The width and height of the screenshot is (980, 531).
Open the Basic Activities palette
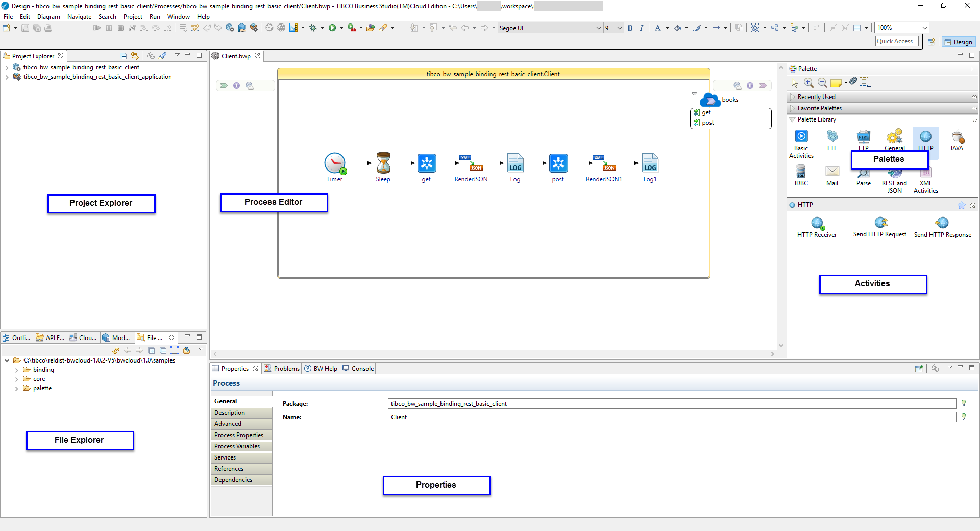(801, 137)
